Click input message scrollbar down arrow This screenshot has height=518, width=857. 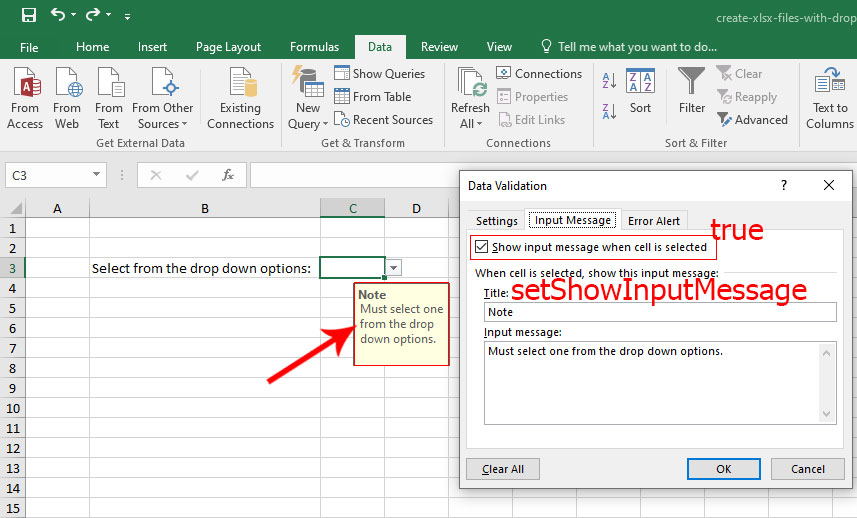click(x=826, y=414)
